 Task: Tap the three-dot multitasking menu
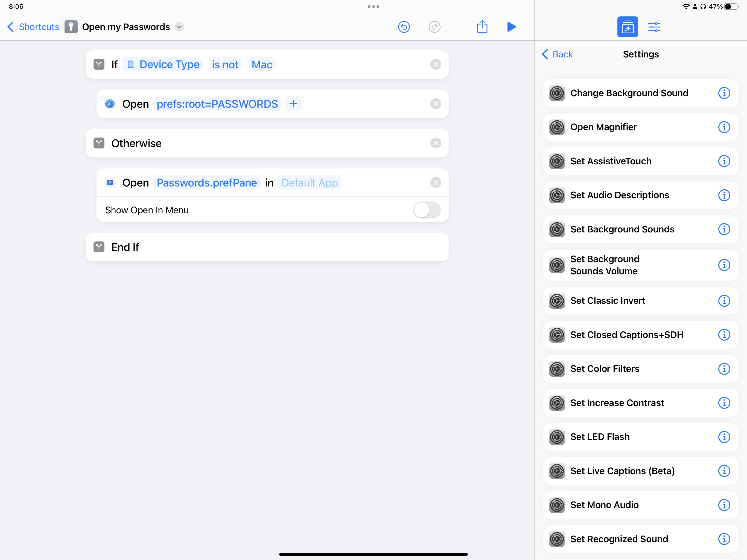[373, 6]
